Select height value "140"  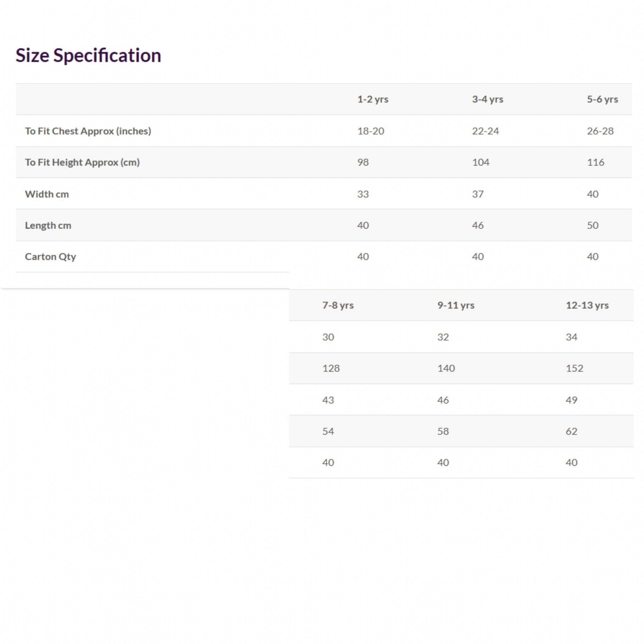pyautogui.click(x=446, y=368)
